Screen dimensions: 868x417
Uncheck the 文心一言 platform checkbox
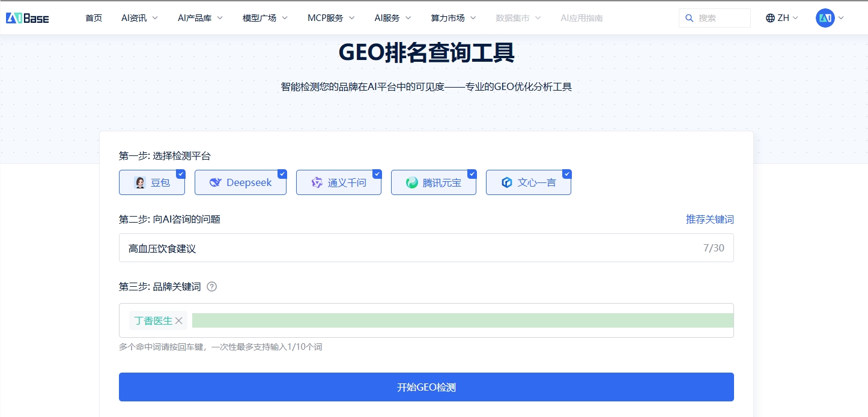click(x=567, y=174)
